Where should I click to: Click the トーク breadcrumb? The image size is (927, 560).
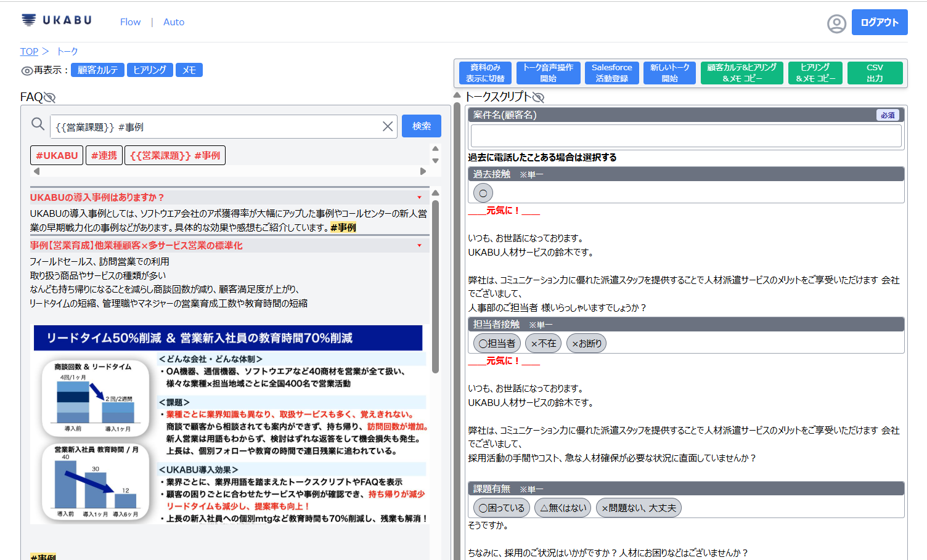click(x=67, y=52)
